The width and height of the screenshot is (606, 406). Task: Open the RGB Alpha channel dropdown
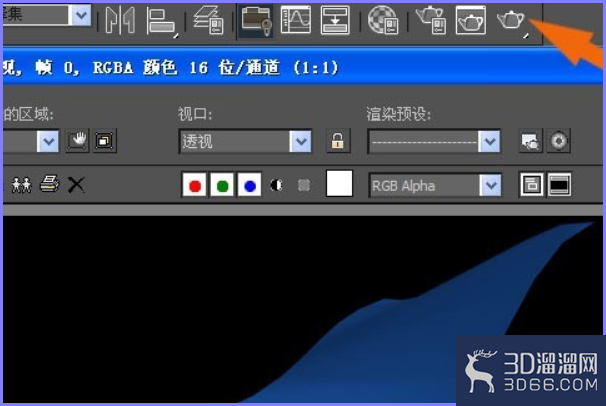436,185
